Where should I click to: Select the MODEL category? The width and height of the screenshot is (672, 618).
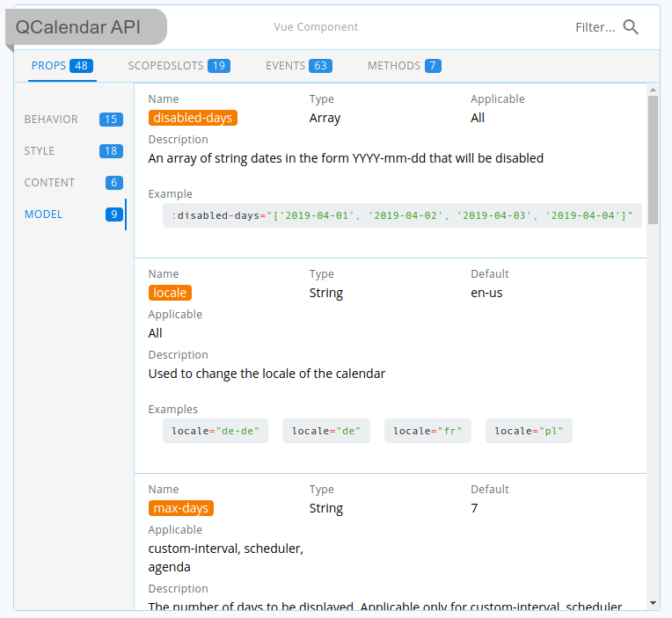point(74,214)
